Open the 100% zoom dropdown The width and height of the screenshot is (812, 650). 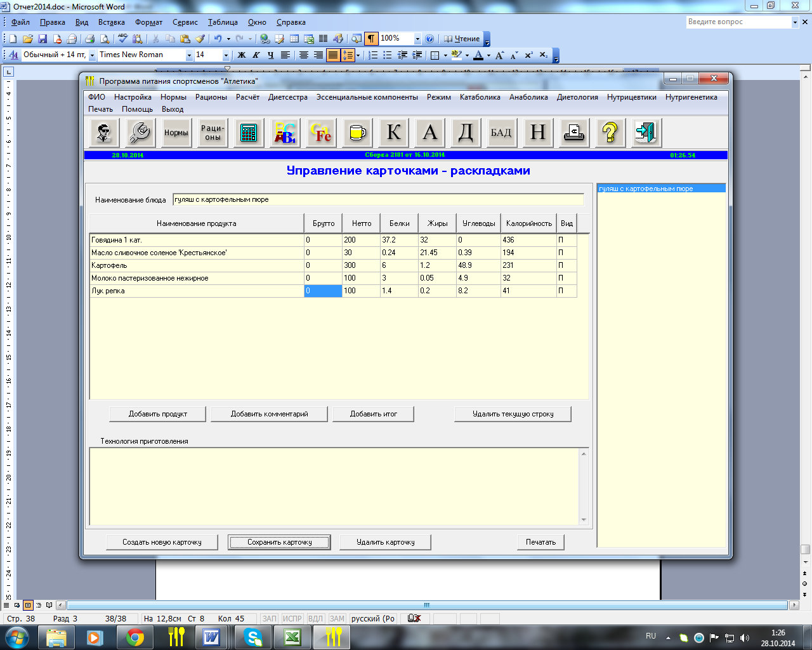pos(417,39)
